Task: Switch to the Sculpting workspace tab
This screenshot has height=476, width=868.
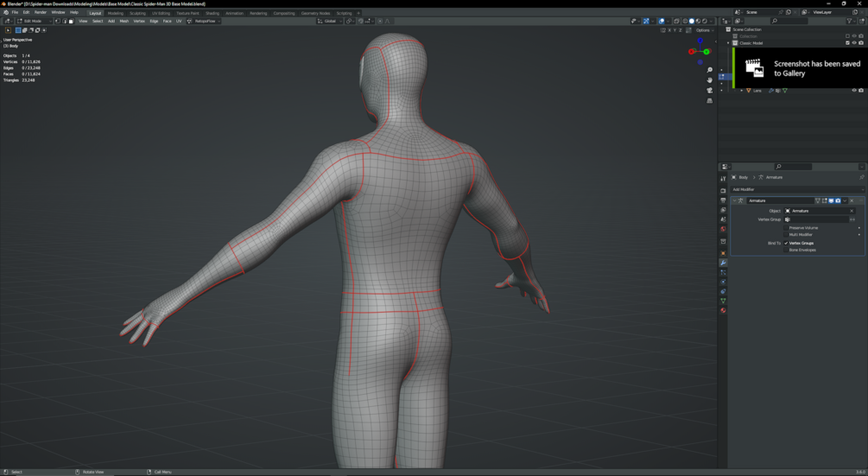Action: point(137,13)
